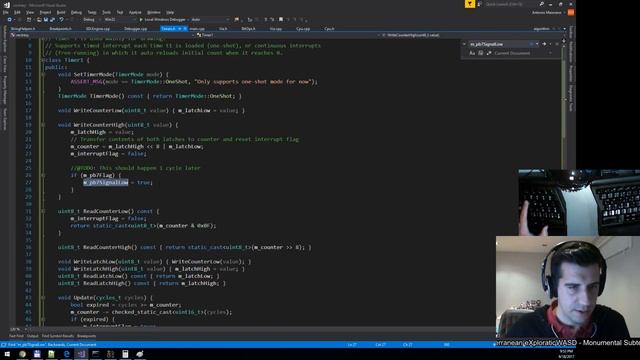Screen dimensions: 640x360
Task: Open the Debug configuration dropdown
Action: [91, 20]
